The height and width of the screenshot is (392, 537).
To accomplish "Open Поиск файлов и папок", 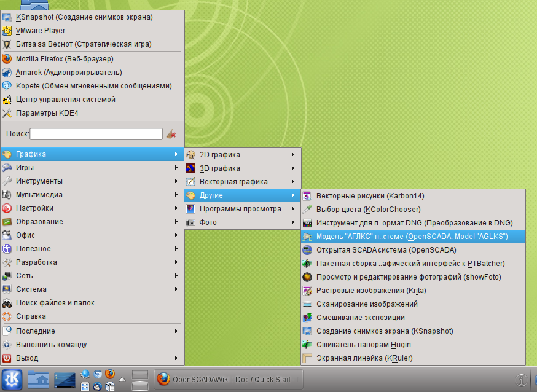I will point(92,303).
